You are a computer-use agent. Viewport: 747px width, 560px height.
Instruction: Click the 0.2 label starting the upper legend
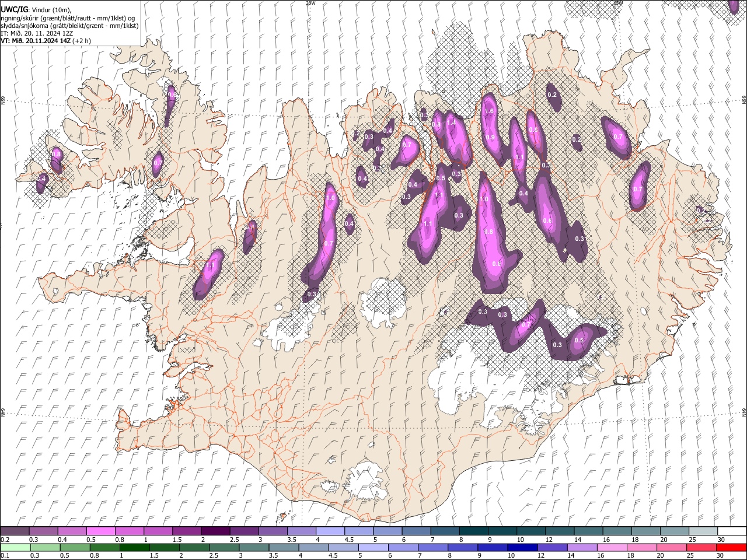(x=4, y=540)
